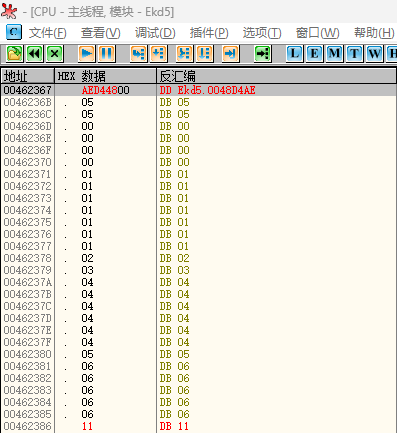This screenshot has width=397, height=433.
Task: Open the 调试(D) menu
Action: pos(155,33)
